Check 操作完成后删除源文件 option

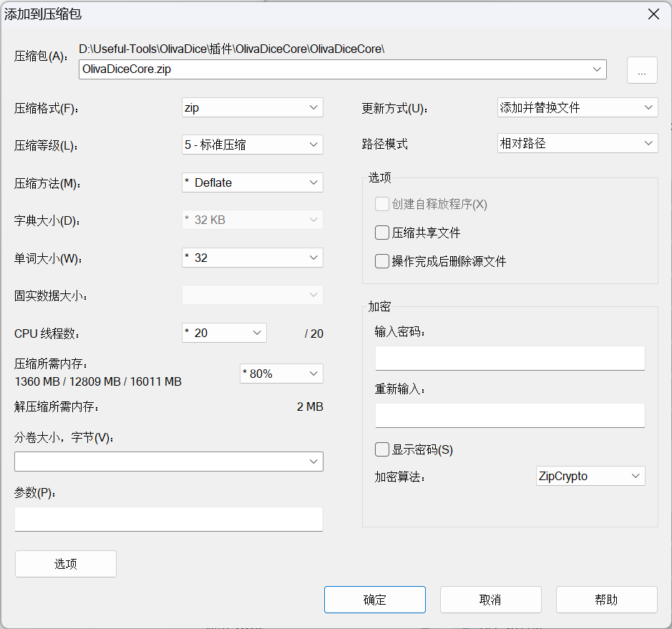click(x=382, y=261)
